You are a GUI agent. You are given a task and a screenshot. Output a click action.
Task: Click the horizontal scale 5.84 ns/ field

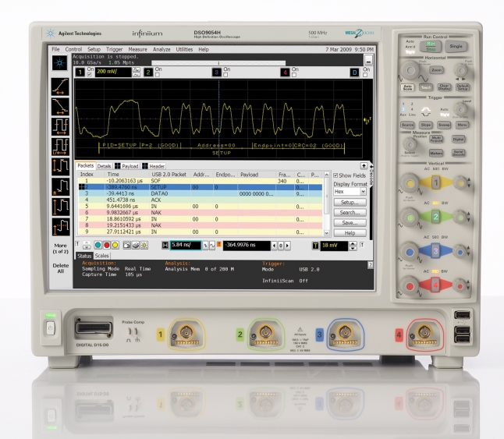186,246
